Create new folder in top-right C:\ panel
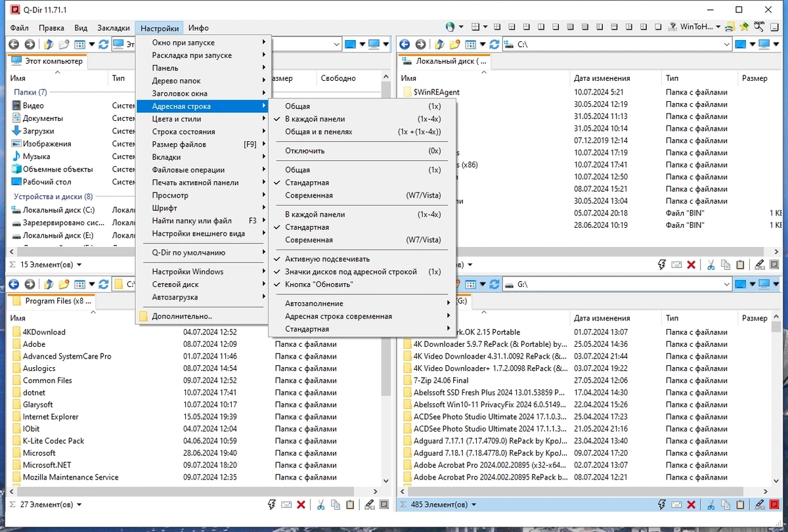788x532 pixels. point(454,45)
